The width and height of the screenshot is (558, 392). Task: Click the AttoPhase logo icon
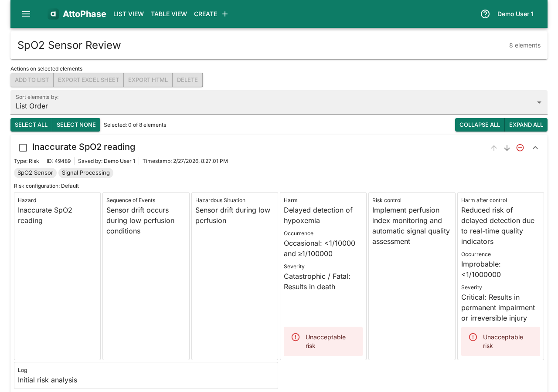point(53,14)
